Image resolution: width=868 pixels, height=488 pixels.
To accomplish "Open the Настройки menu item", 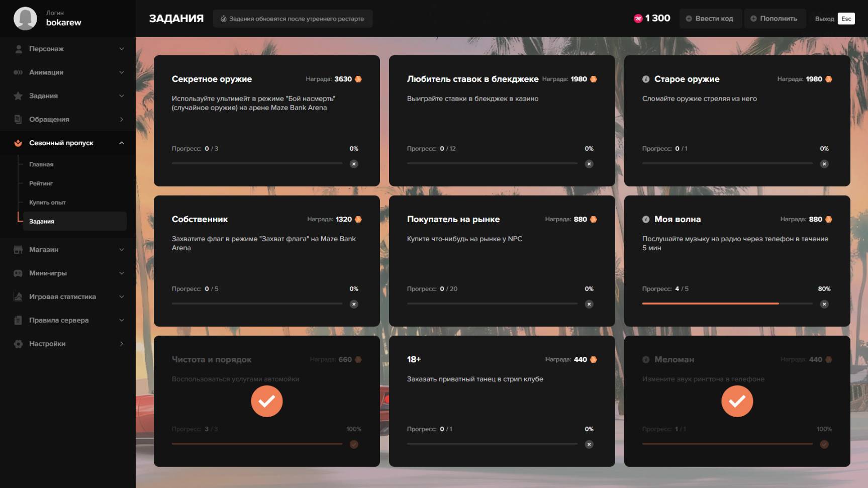I will 68,344.
